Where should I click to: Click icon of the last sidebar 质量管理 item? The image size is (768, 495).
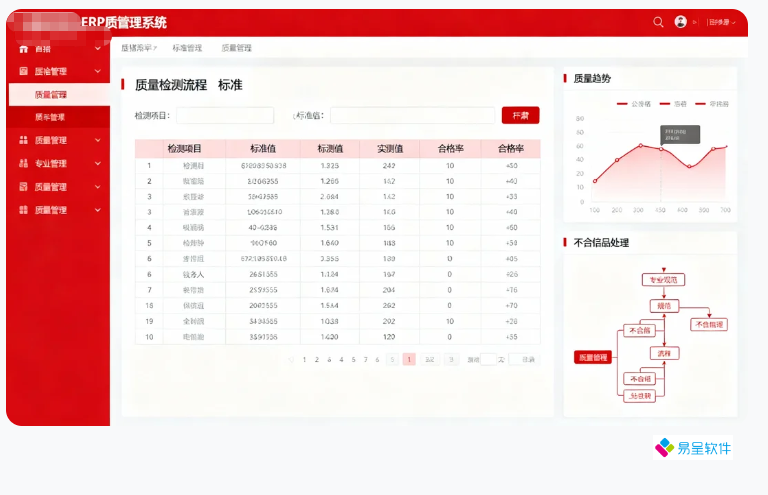point(23,210)
